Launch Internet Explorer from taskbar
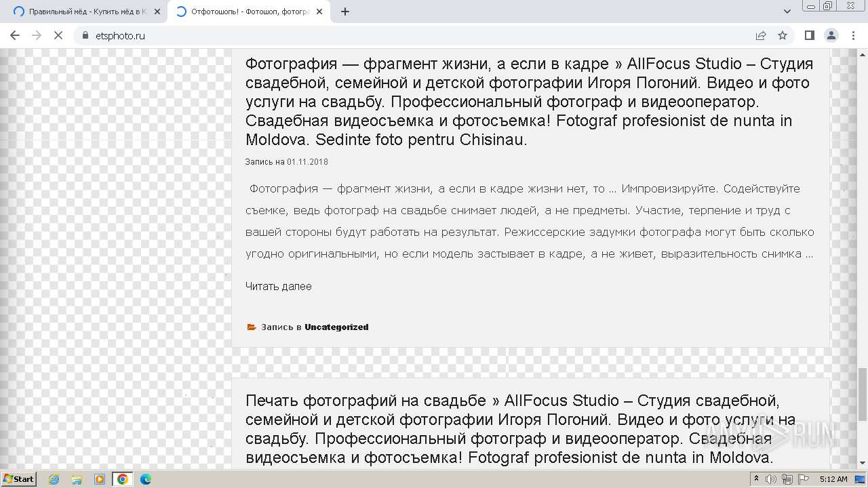 pos(54,479)
